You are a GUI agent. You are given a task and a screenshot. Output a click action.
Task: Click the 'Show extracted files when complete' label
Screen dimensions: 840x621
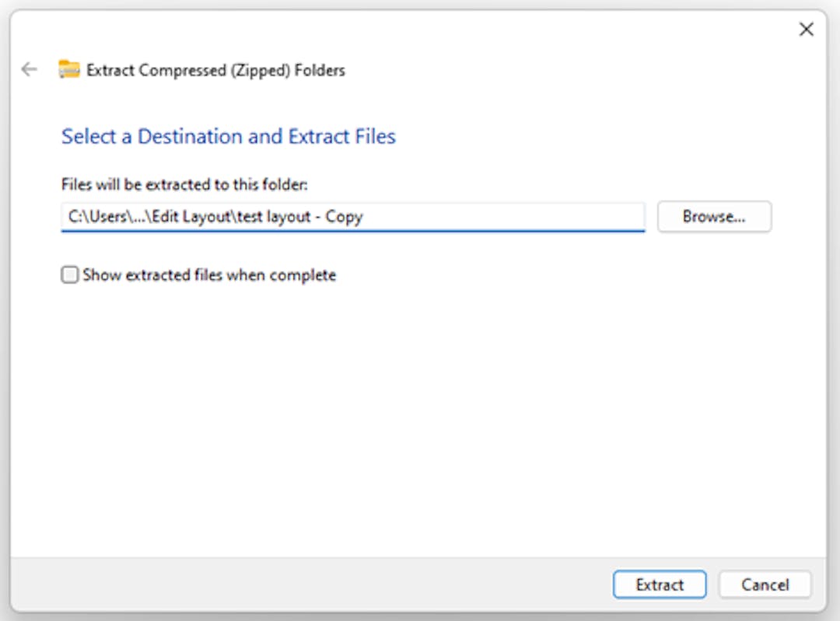click(x=209, y=275)
